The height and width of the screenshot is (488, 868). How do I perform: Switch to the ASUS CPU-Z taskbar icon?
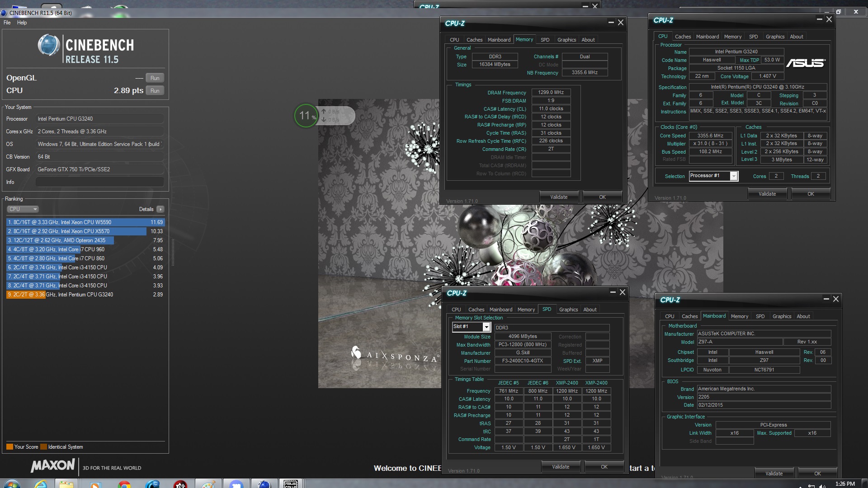291,484
